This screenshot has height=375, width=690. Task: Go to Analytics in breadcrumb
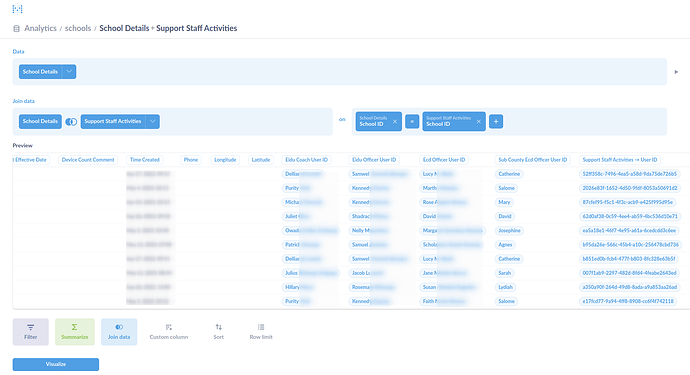pos(40,28)
